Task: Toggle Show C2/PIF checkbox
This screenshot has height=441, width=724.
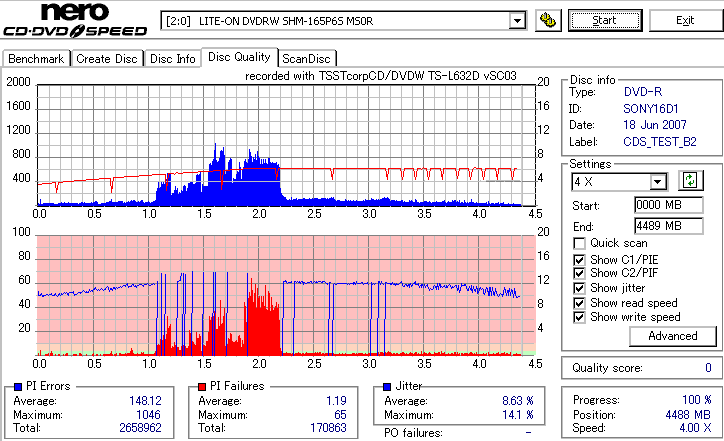Action: point(579,273)
